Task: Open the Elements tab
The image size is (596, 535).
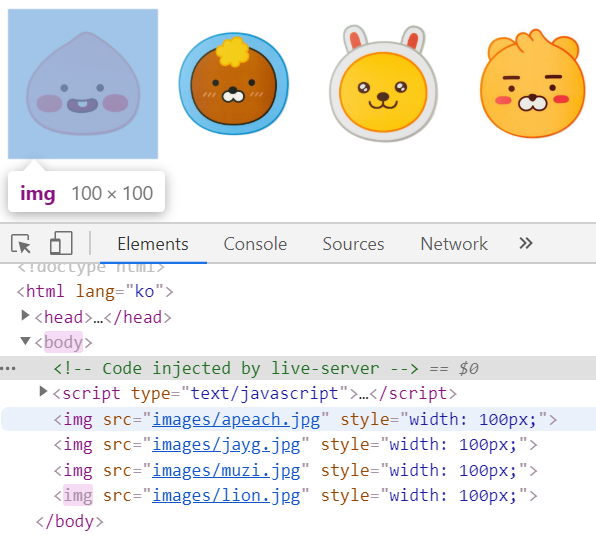Action: (153, 244)
